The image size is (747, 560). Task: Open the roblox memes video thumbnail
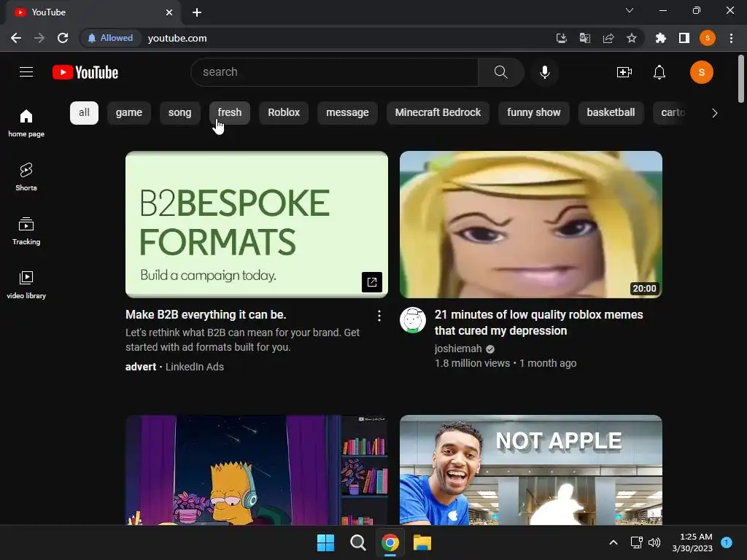tap(531, 225)
